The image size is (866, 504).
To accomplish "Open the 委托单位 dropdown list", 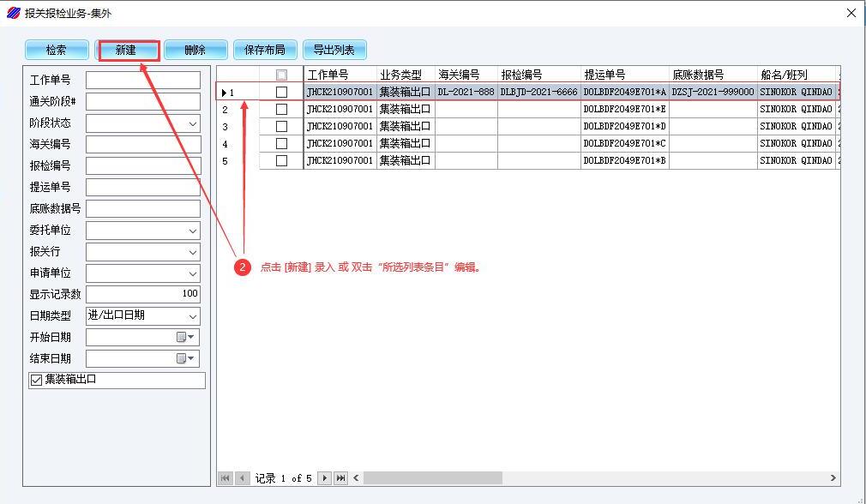I will click(x=193, y=231).
